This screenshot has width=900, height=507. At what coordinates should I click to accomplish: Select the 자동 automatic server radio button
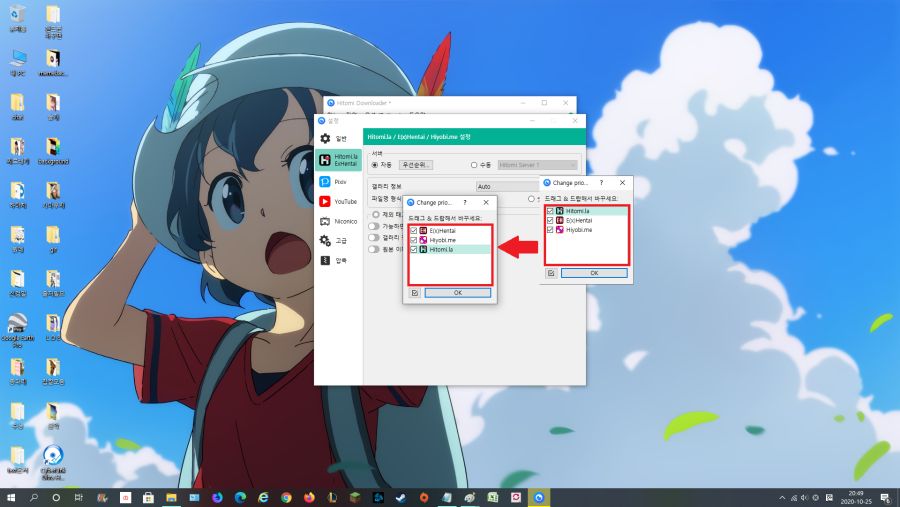(375, 165)
